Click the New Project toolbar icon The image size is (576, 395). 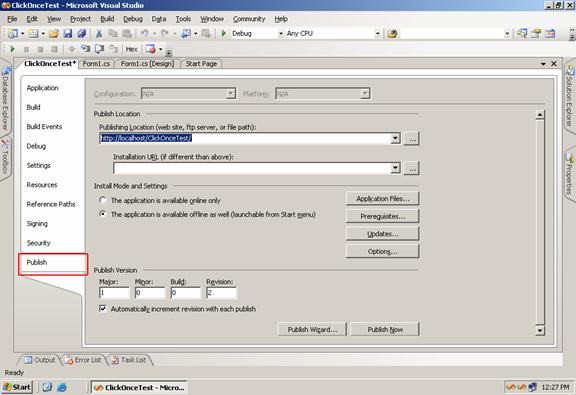(13, 33)
